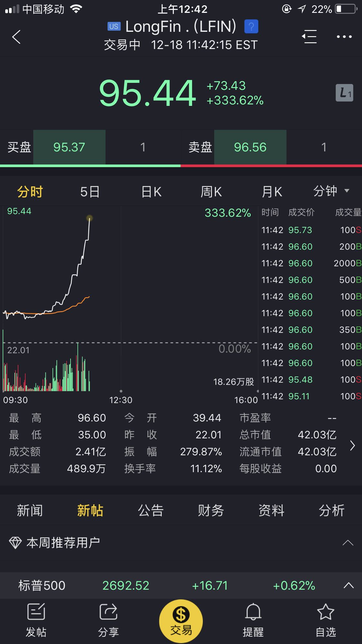Tap the 买盘 bid price 95.37
362x644 pixels.
pos(69,147)
